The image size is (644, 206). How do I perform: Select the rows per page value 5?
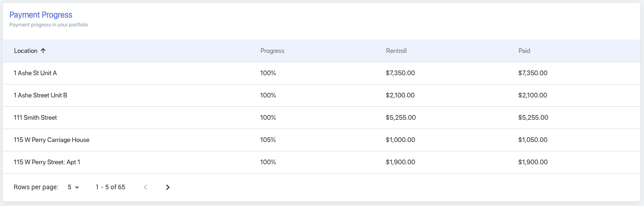point(69,187)
